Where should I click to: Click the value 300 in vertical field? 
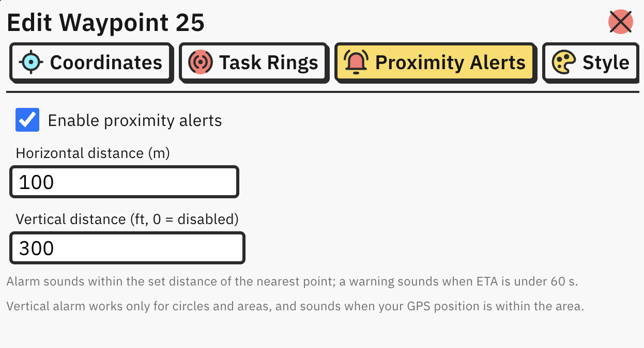click(37, 249)
